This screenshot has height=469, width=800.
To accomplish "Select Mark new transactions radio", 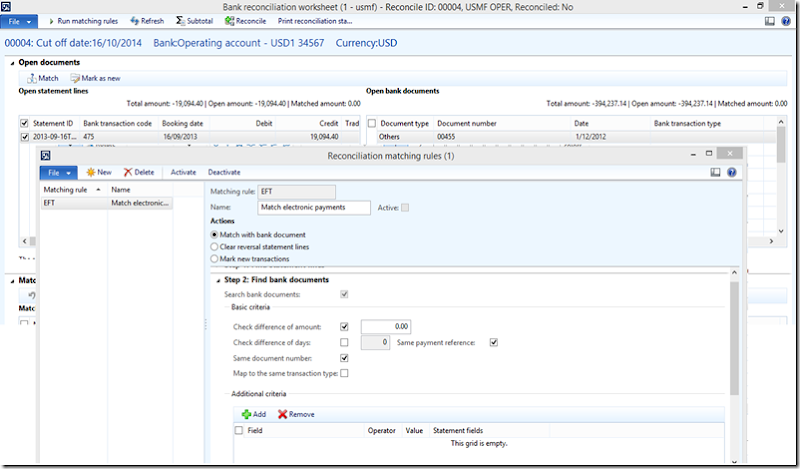I will point(214,259).
